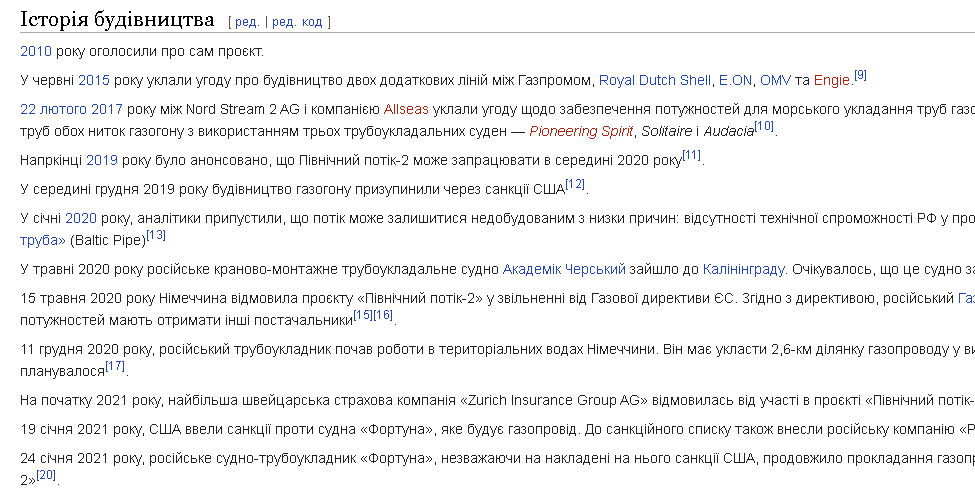Follow the OMV link

(x=776, y=81)
